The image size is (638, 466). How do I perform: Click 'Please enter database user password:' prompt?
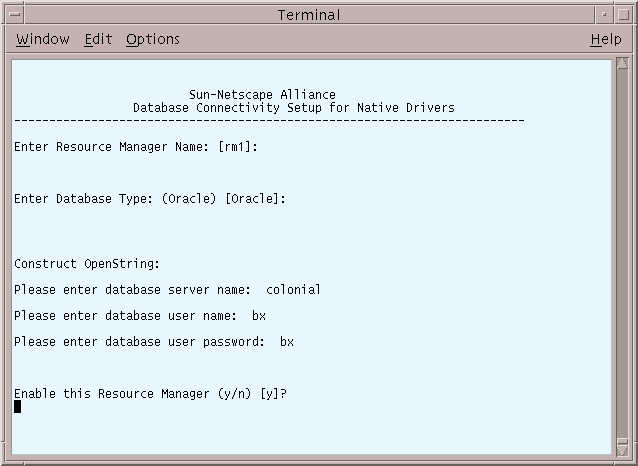140,342
